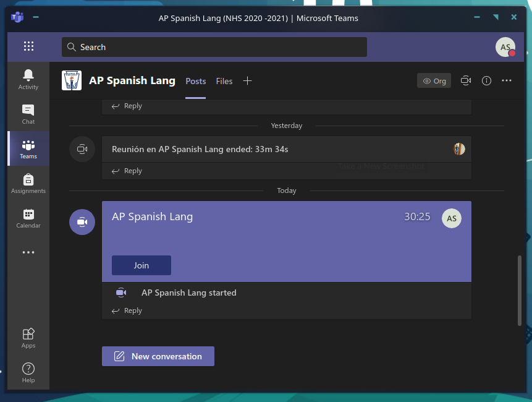The height and width of the screenshot is (402, 532).
Task: Open the Activity feed
Action: click(28, 80)
